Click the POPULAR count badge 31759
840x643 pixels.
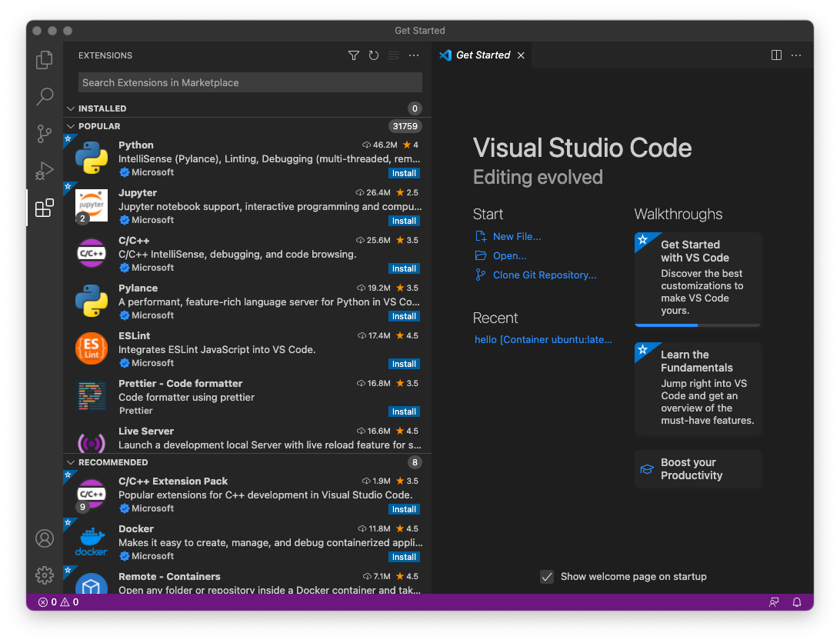point(405,126)
